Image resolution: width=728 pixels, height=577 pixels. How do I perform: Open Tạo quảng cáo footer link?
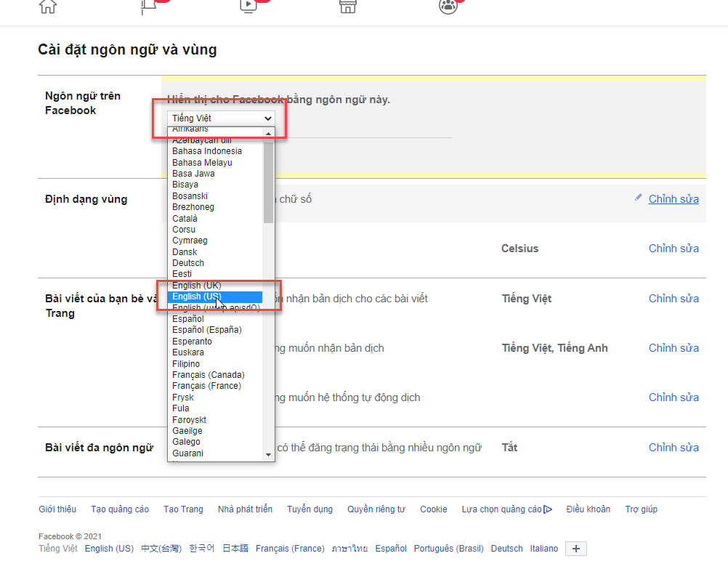[120, 509]
